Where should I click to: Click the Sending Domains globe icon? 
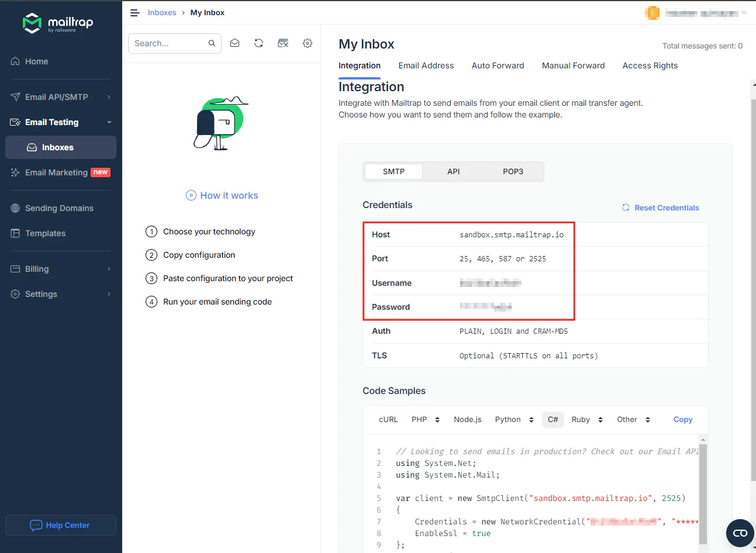coord(15,208)
